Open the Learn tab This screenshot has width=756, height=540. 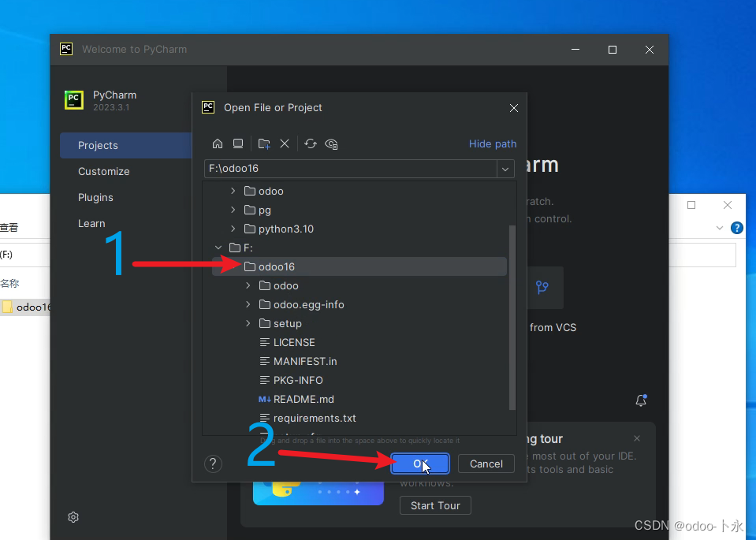pos(91,224)
